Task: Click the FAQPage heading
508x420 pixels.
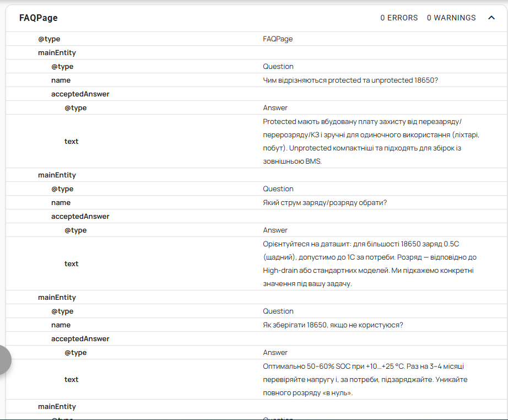Action: point(38,18)
